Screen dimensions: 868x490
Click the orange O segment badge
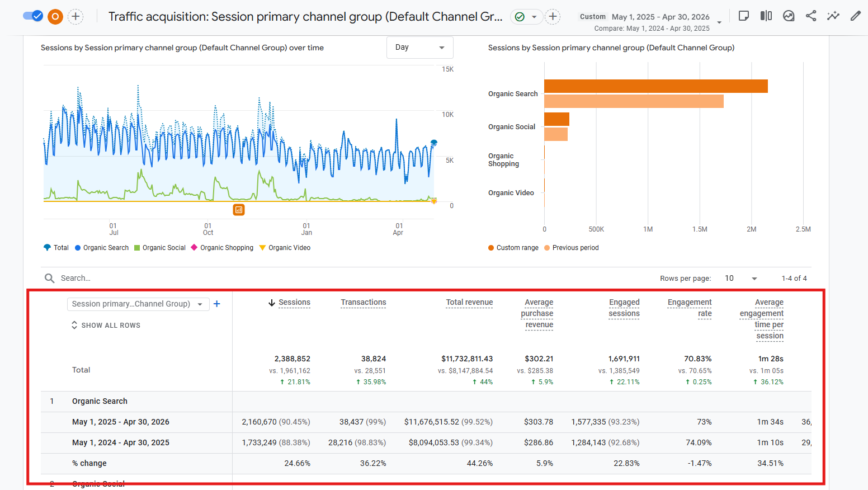point(55,17)
